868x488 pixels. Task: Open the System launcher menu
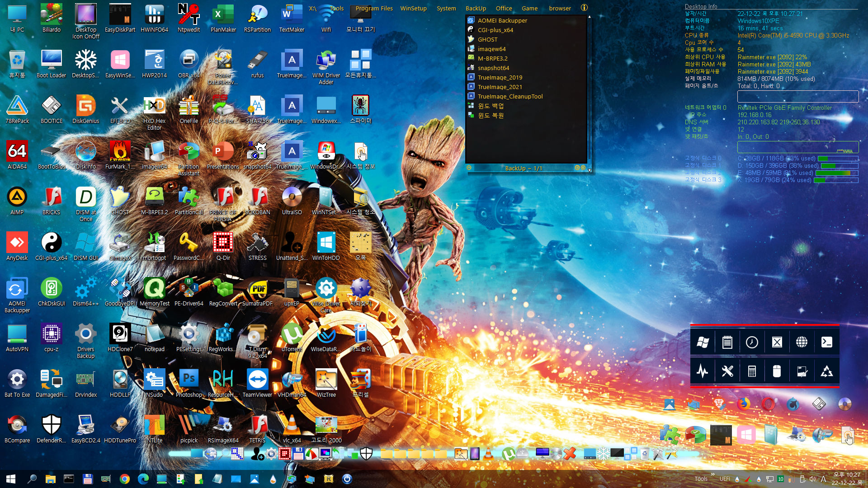coord(446,8)
